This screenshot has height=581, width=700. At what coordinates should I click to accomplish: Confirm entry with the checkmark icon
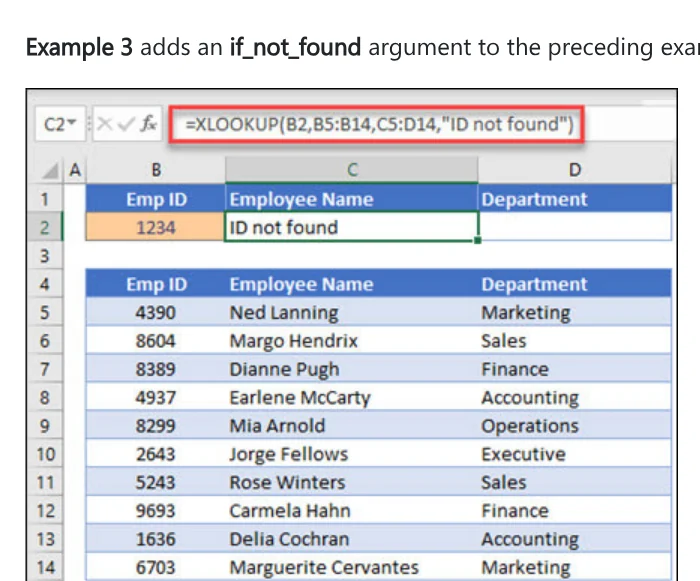(x=125, y=124)
